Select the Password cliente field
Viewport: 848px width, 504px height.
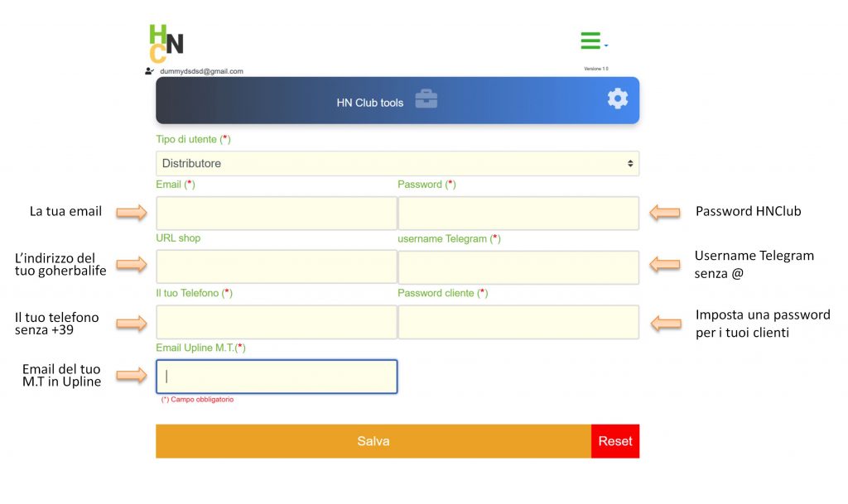518,322
